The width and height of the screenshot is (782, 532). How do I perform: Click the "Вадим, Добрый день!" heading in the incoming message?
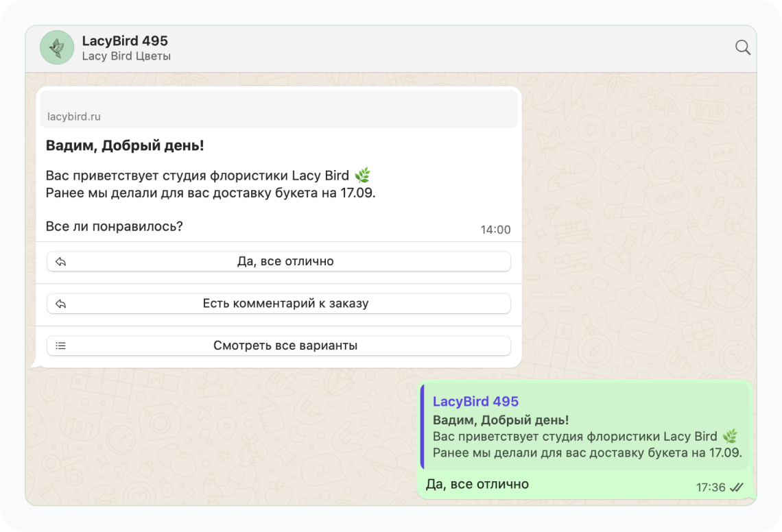tap(125, 145)
